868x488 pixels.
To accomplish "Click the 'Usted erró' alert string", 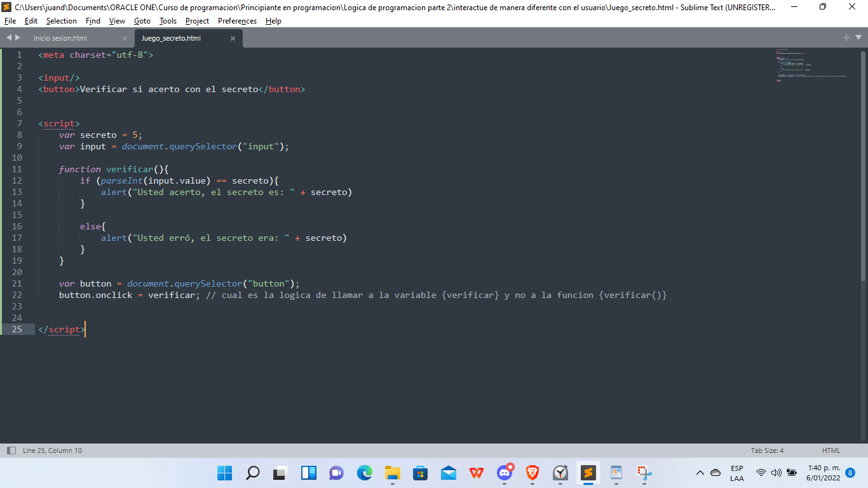I will [x=211, y=238].
